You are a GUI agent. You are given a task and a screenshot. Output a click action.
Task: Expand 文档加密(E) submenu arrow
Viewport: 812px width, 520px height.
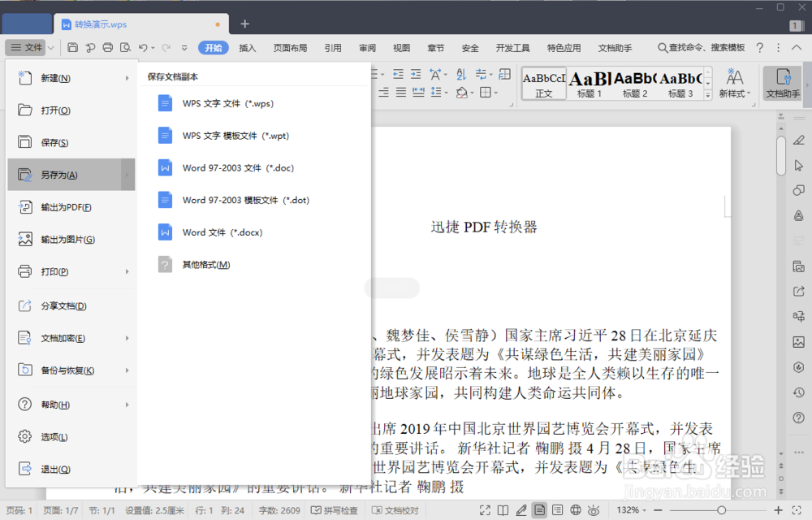(127, 338)
